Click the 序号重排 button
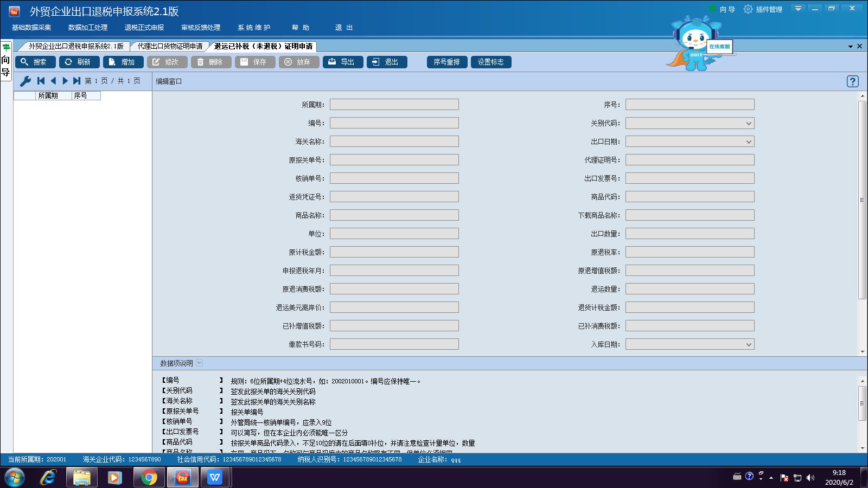The height and width of the screenshot is (488, 868). [446, 62]
